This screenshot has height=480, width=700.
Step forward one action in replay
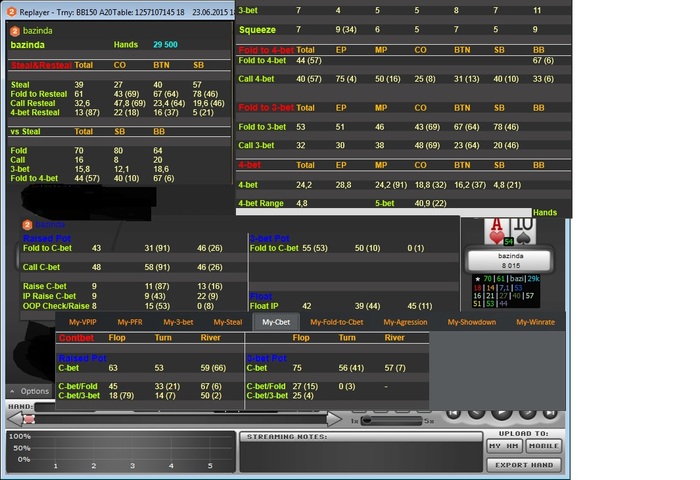[527, 413]
